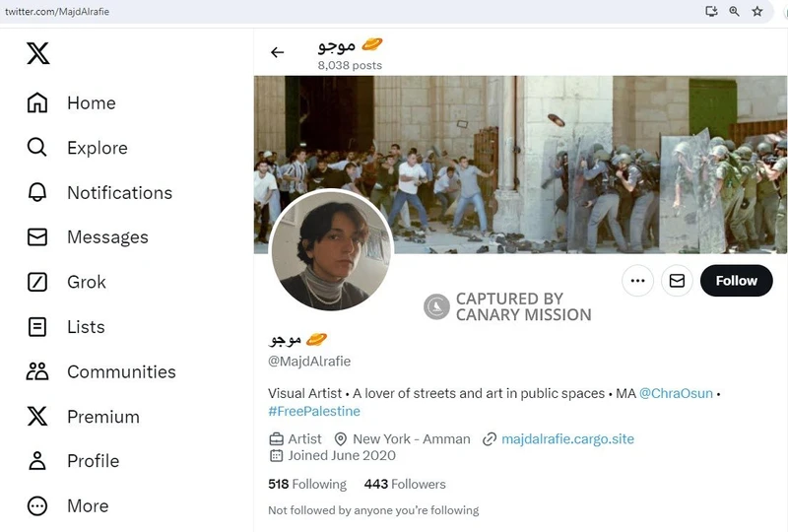This screenshot has width=788, height=532.
Task: View the 518 Following list
Action: [307, 485]
